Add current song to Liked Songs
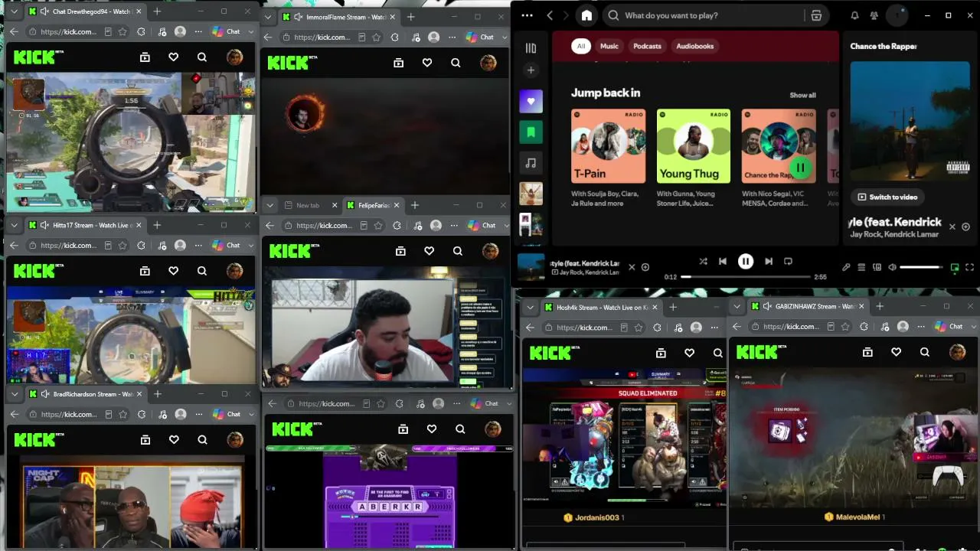 (x=645, y=267)
